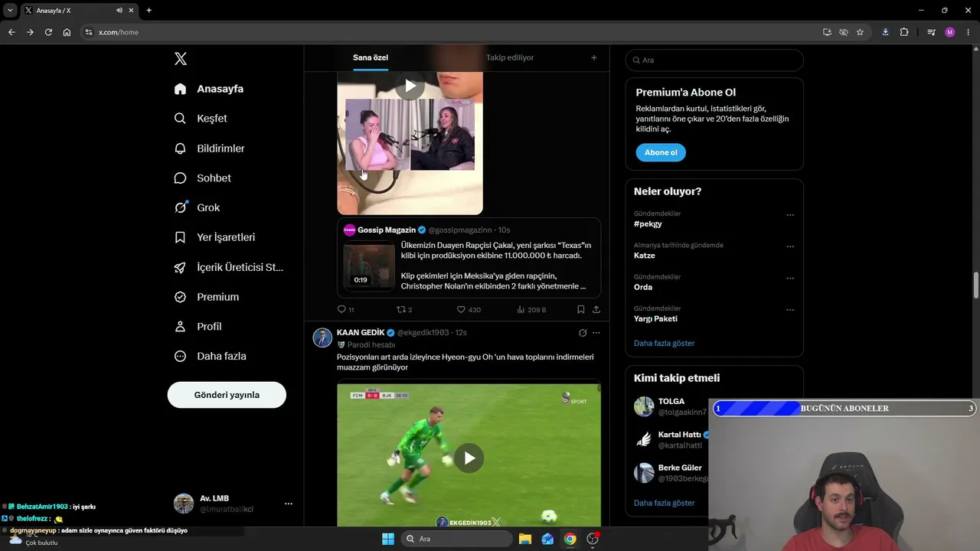The image size is (980, 551).
Task: Expand Daha fazla menu in sidebar
Action: coord(211,357)
